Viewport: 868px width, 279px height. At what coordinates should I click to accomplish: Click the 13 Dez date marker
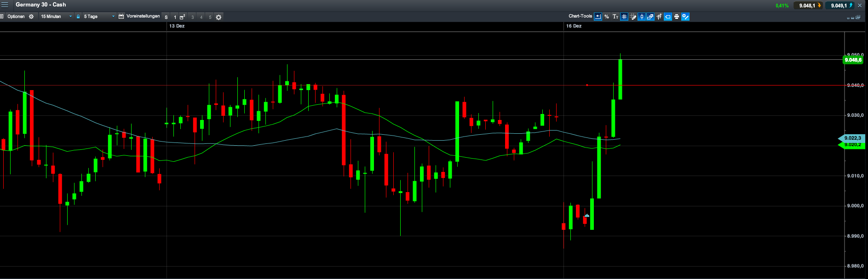click(x=177, y=26)
